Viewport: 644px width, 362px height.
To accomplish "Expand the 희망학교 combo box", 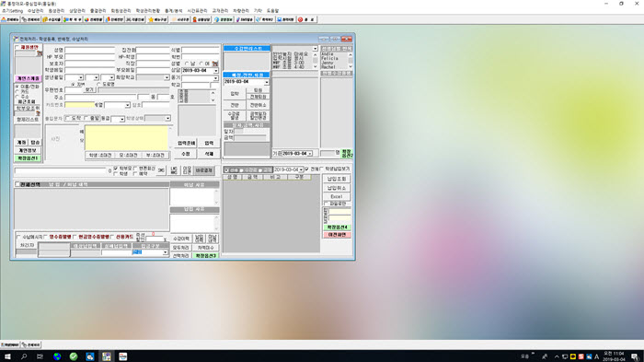I will 167,77.
